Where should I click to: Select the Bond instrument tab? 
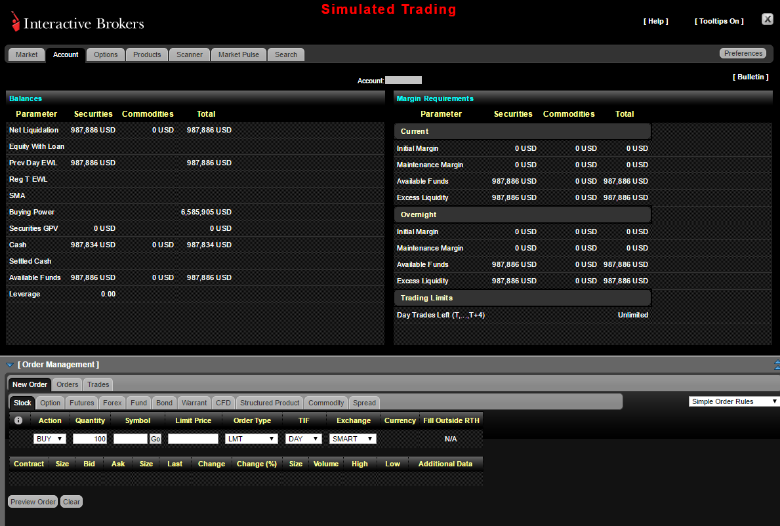pyautogui.click(x=164, y=403)
